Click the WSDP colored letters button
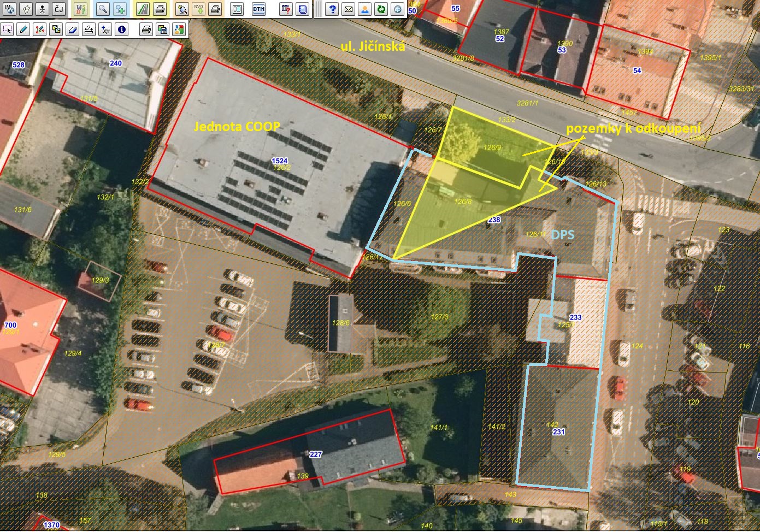Viewport: 760px width, 532px height. pyautogui.click(x=80, y=9)
